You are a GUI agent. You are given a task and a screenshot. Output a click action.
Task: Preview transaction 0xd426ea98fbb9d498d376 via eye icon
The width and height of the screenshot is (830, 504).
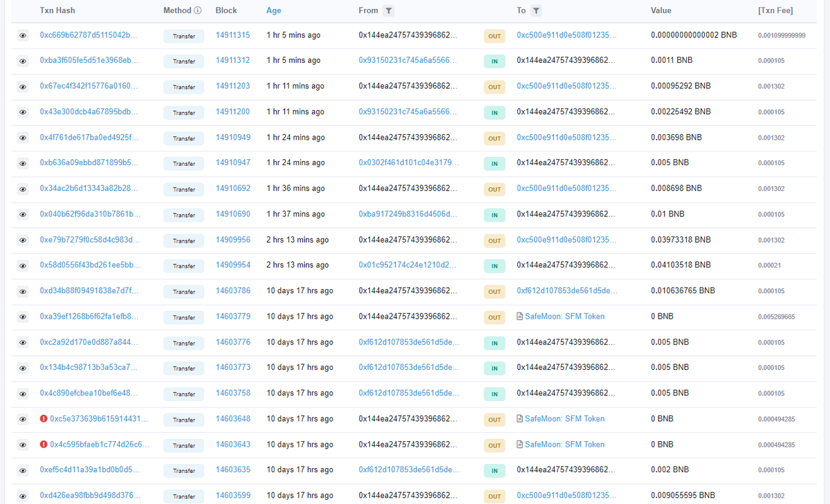tap(23, 496)
